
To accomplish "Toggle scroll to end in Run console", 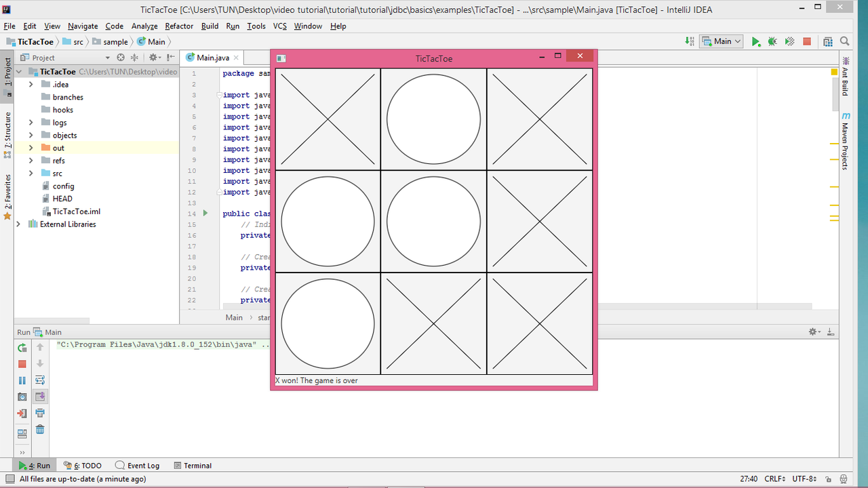I will pos(40,397).
